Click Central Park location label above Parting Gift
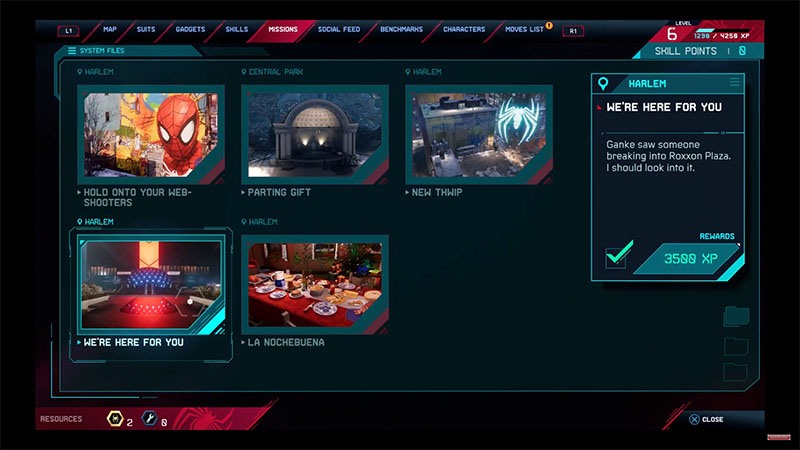 (x=276, y=72)
